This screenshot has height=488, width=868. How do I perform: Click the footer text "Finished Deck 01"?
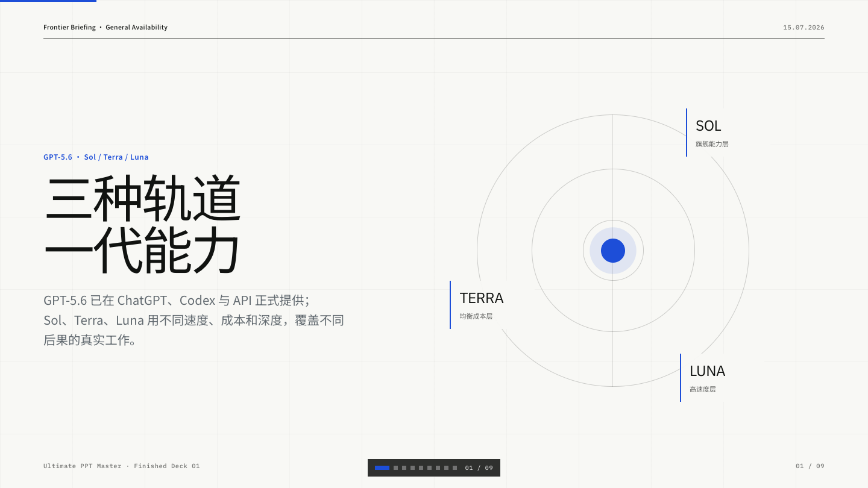pyautogui.click(x=167, y=466)
